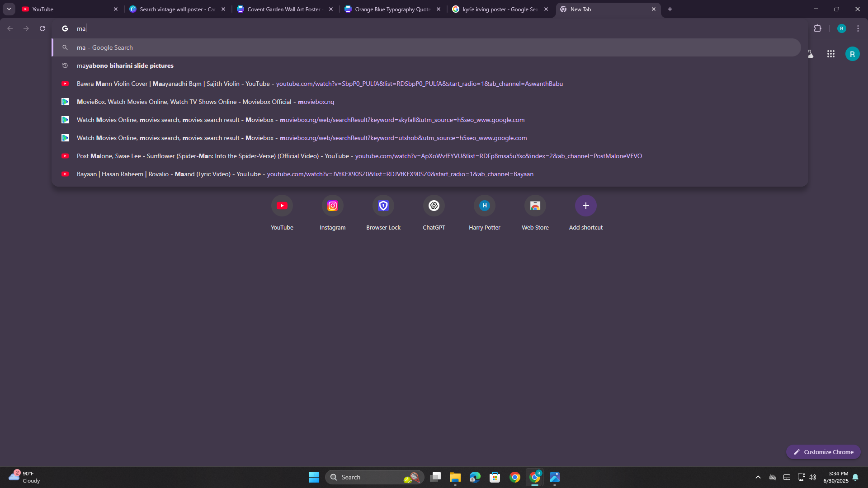This screenshot has width=868, height=488.
Task: Switch to Covent Garden Wall Art Poster tab
Action: click(x=285, y=9)
